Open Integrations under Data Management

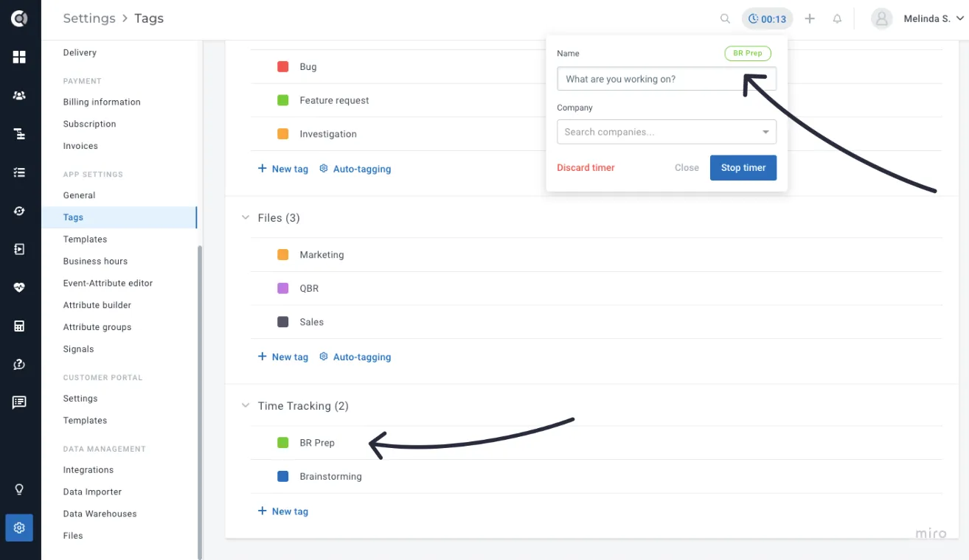click(x=88, y=469)
